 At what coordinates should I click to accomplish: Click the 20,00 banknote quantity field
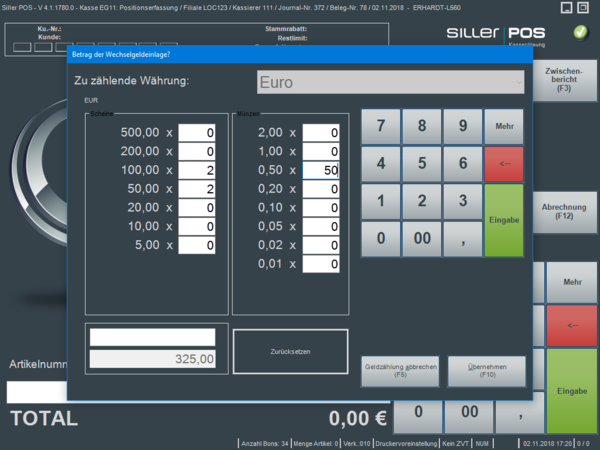click(x=196, y=207)
